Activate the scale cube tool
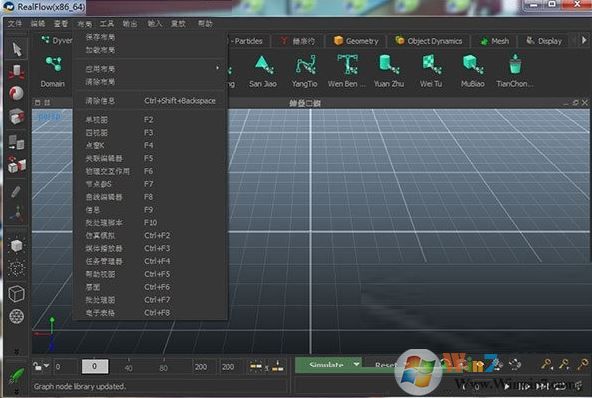 (16, 116)
